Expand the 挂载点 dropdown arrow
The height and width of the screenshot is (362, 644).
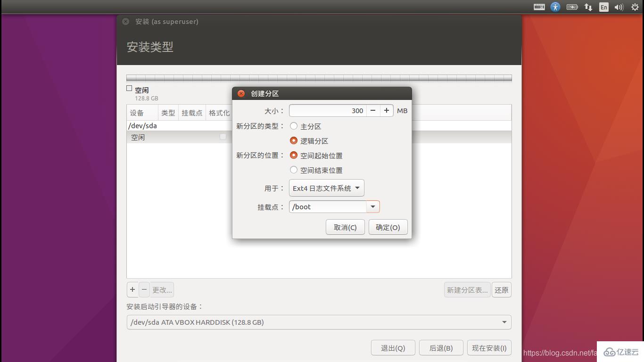pyautogui.click(x=373, y=206)
